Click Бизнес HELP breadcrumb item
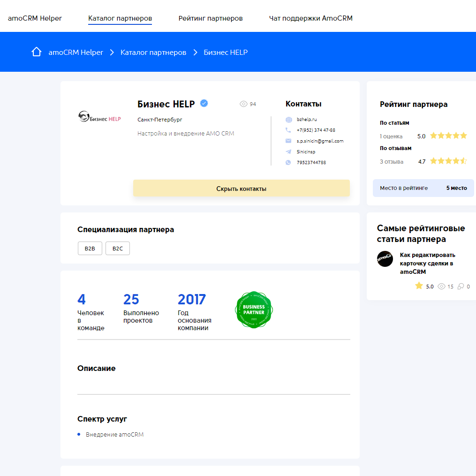 pos(226,52)
